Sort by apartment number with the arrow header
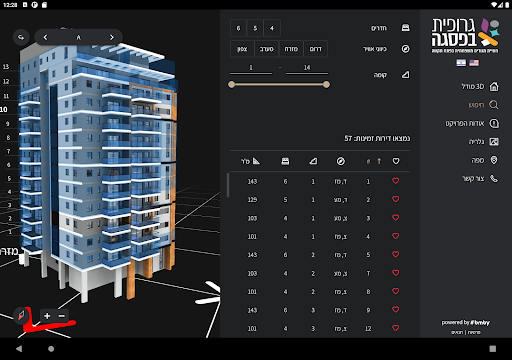 [x=379, y=161]
